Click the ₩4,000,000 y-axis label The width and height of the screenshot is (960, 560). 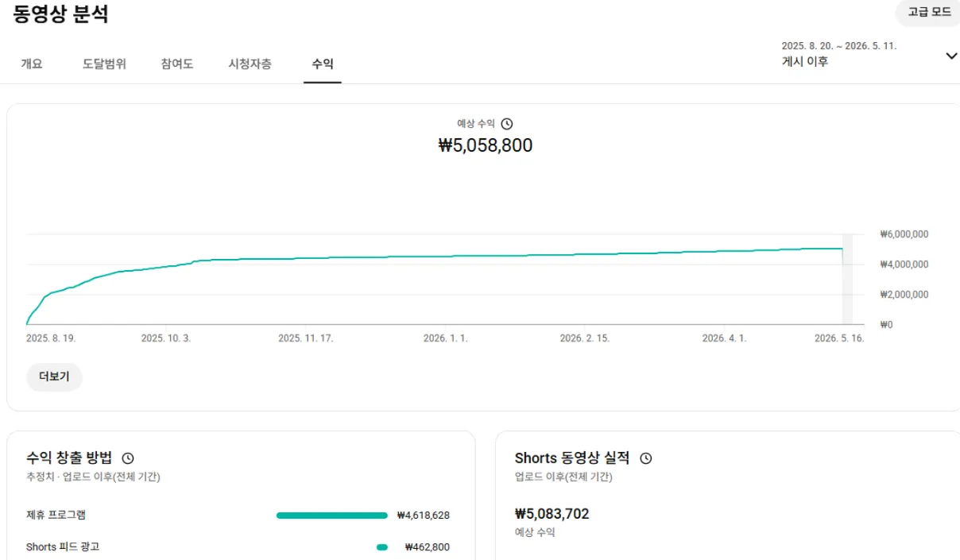click(904, 265)
